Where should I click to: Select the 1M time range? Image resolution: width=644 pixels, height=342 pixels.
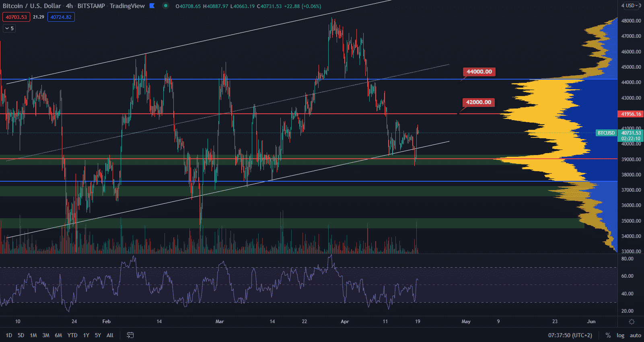click(x=33, y=335)
